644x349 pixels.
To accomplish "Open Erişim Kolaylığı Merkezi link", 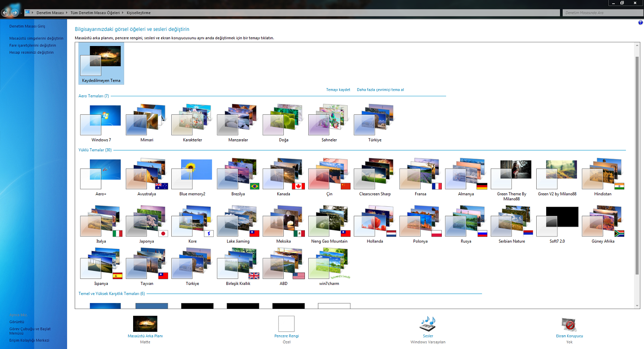I will 29,340.
